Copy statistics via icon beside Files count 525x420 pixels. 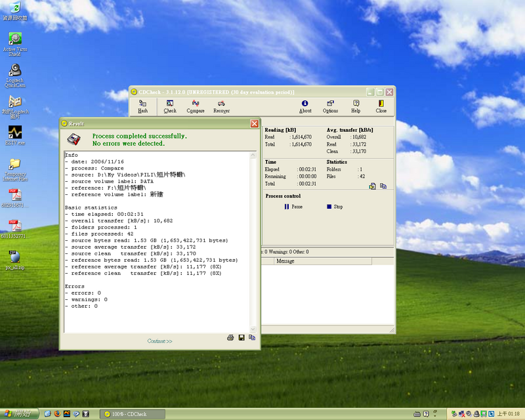[x=383, y=186]
